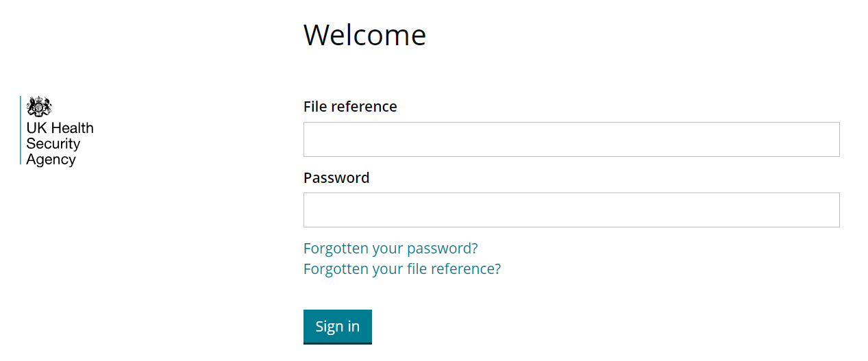Open the 'Forgotten your password?' link
868x361 pixels.
390,248
